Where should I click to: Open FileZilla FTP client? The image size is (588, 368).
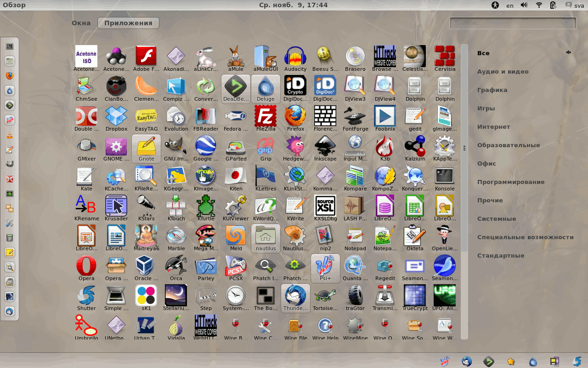[x=266, y=119]
